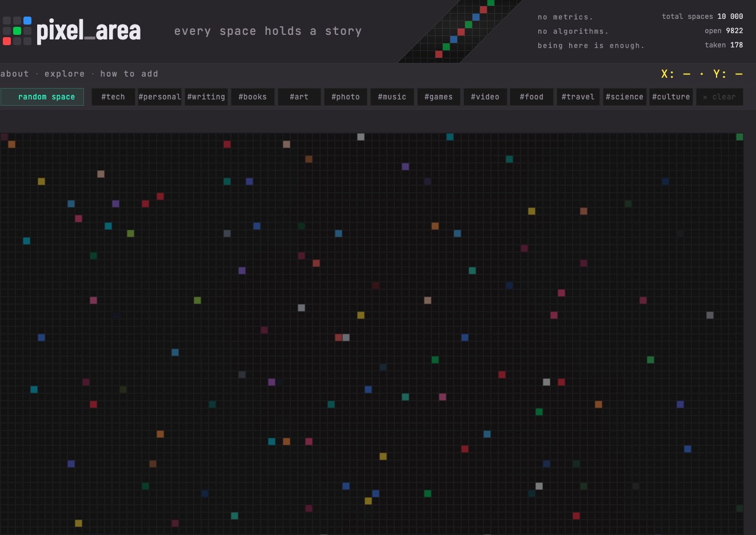Open how to add page
Viewport: 756px width, 535px height.
[x=129, y=74]
